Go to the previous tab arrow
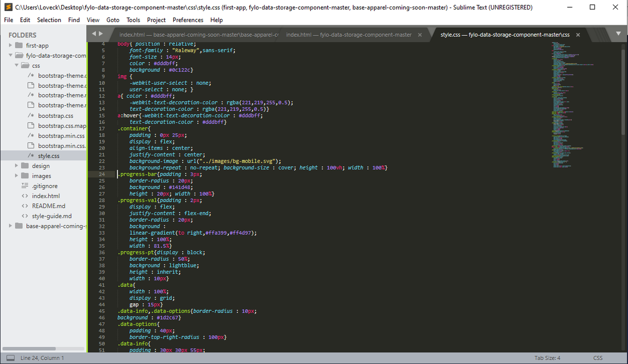The height and width of the screenshot is (364, 628). pyautogui.click(x=94, y=33)
